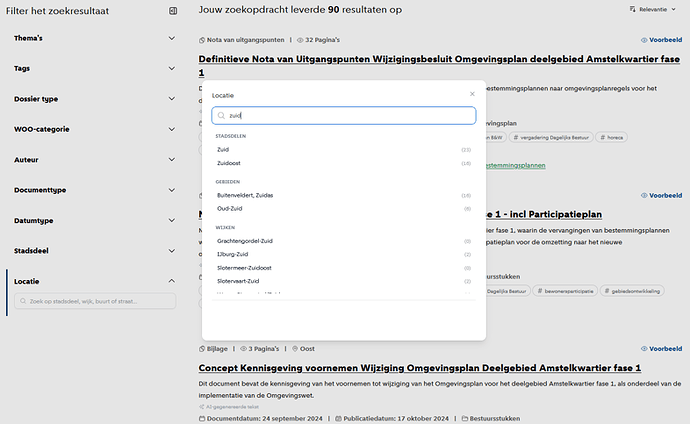Choose Buitenveldert, Zuidas from Gebieden
The image size is (690, 424).
(344, 195)
